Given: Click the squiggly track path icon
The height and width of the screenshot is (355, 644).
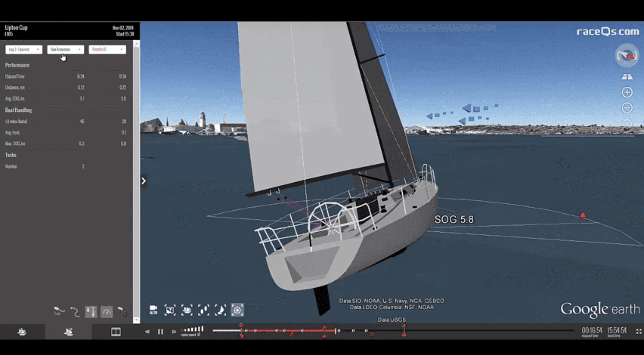Looking at the screenshot, I should pyautogui.click(x=75, y=312).
